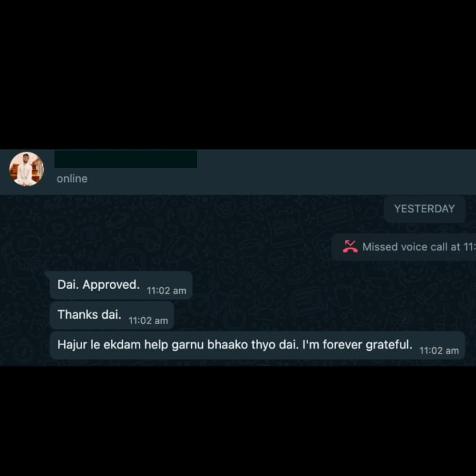Click the online status text
Screen dimensions: 476x476
(x=72, y=178)
